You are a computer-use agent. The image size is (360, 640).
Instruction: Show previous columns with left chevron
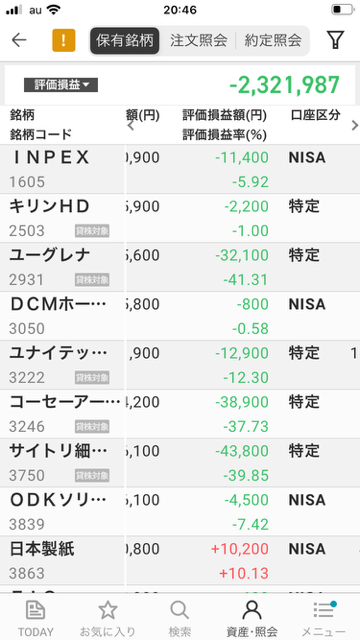[x=131, y=126]
